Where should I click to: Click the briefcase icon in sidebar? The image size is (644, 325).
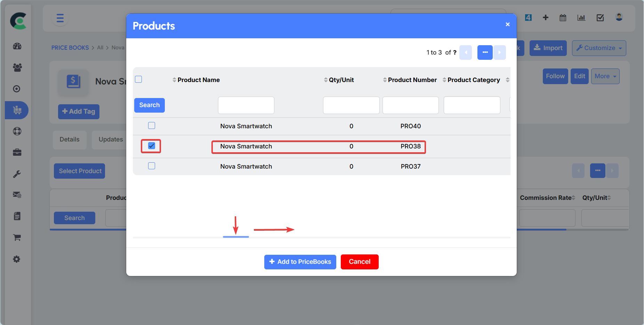17,152
